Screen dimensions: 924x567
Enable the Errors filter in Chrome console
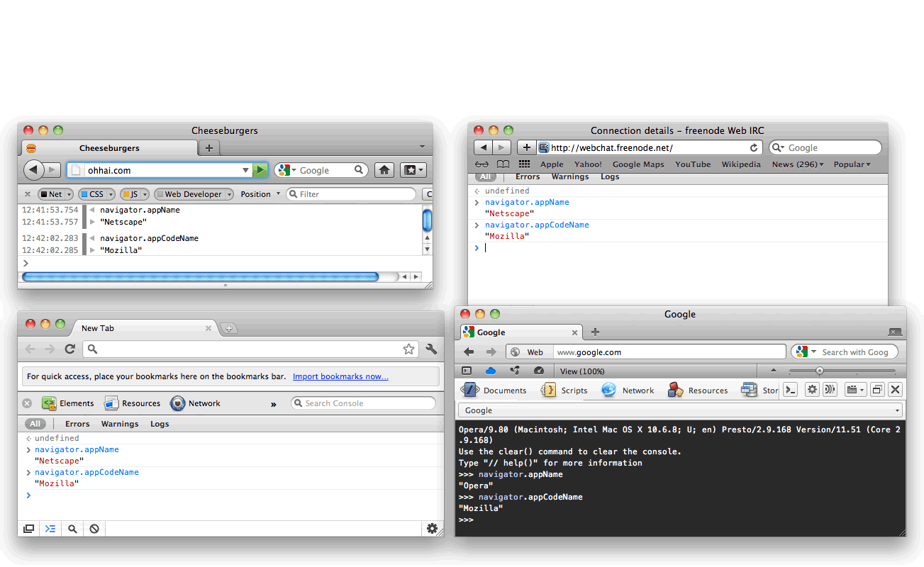click(77, 424)
